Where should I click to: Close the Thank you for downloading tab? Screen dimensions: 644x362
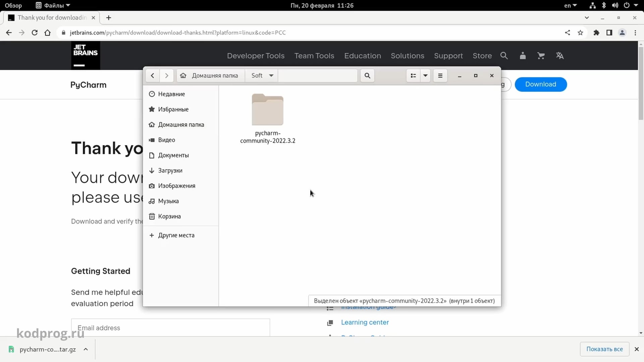pyautogui.click(x=94, y=18)
